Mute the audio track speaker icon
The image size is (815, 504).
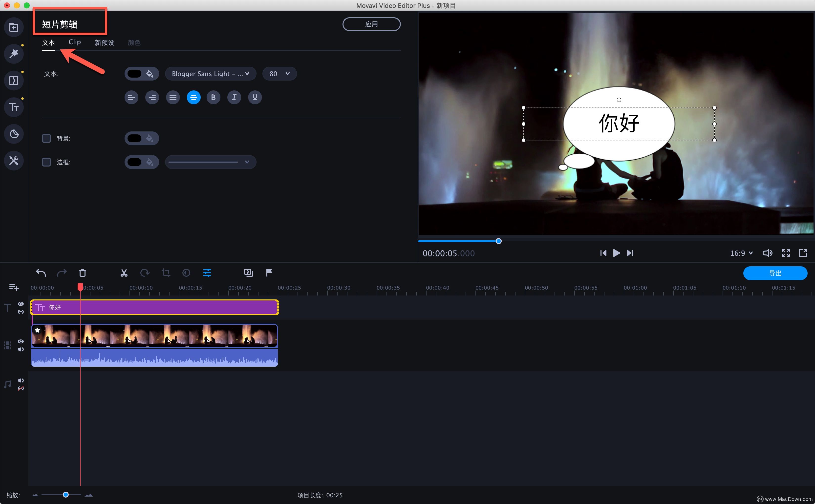tap(21, 380)
